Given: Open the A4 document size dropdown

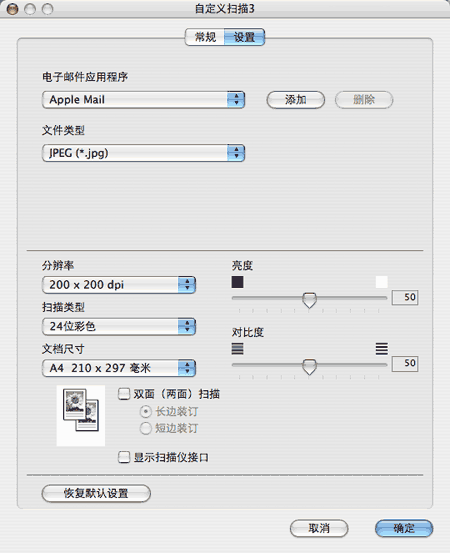Looking at the screenshot, I should coord(119,368).
